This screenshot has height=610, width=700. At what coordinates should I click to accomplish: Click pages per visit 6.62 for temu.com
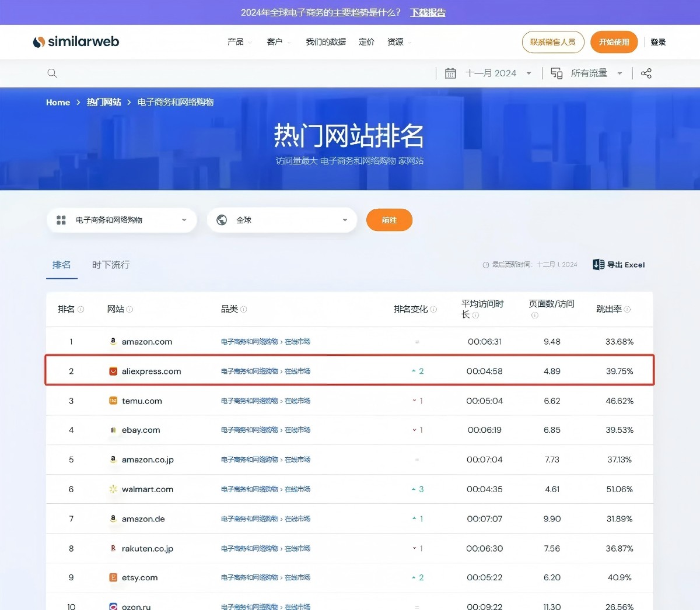(x=552, y=401)
